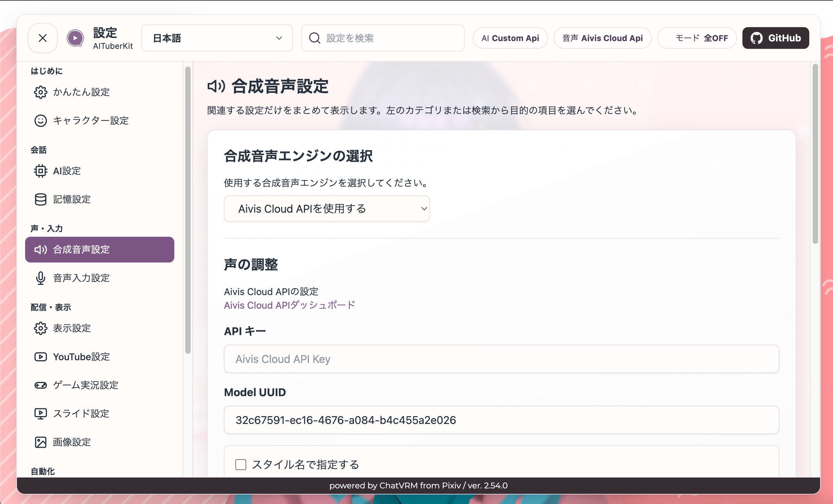Open かんたん設定 in the sidebar
The image size is (833, 504).
click(x=100, y=92)
